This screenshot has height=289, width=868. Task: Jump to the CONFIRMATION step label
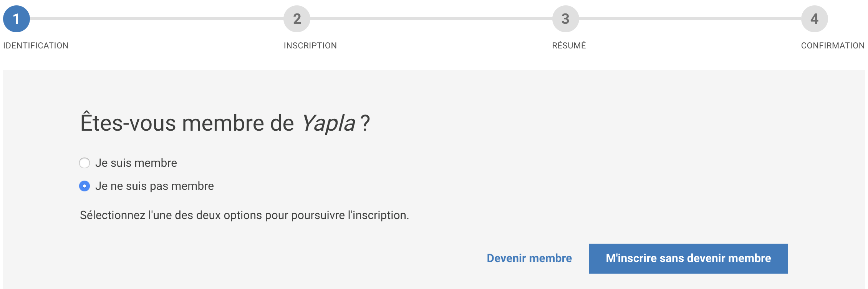(832, 46)
